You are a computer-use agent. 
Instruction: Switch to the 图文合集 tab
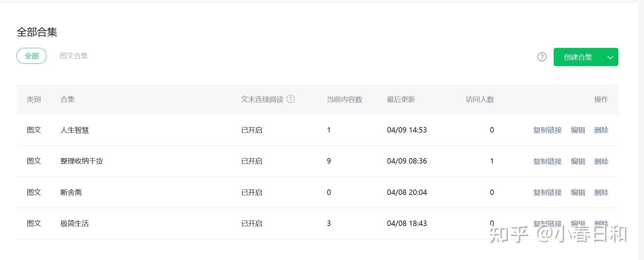[x=74, y=56]
